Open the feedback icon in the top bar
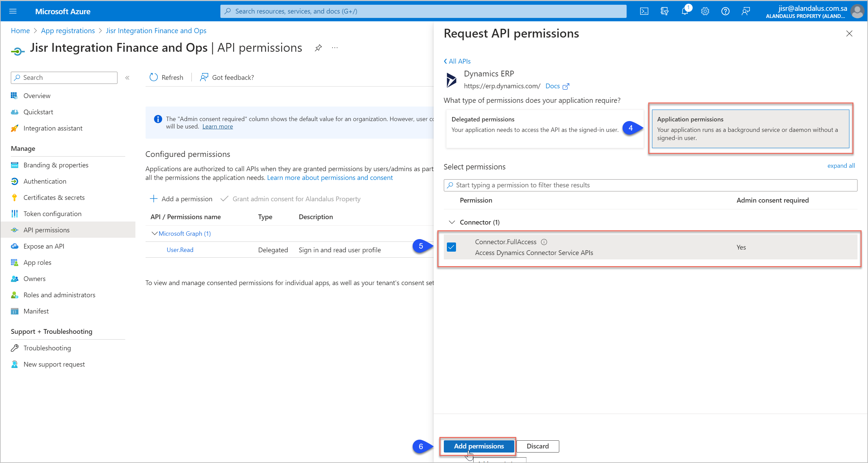Image resolution: width=868 pixels, height=463 pixels. pos(746,11)
